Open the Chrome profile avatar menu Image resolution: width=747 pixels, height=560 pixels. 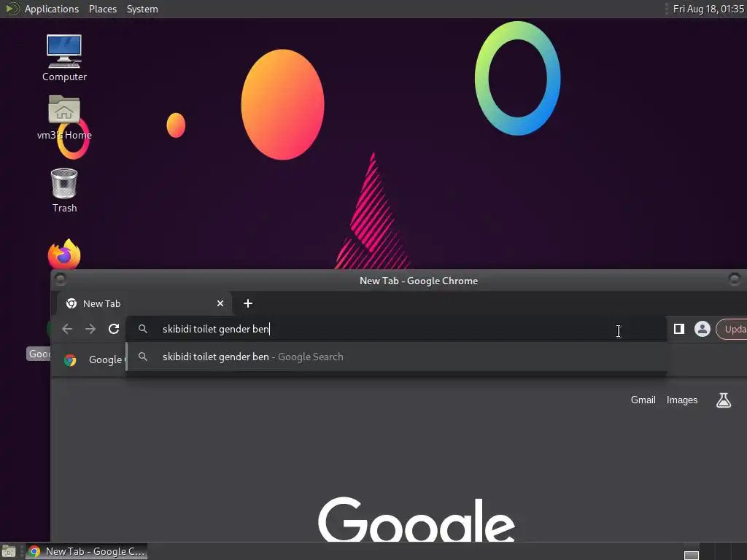703,329
